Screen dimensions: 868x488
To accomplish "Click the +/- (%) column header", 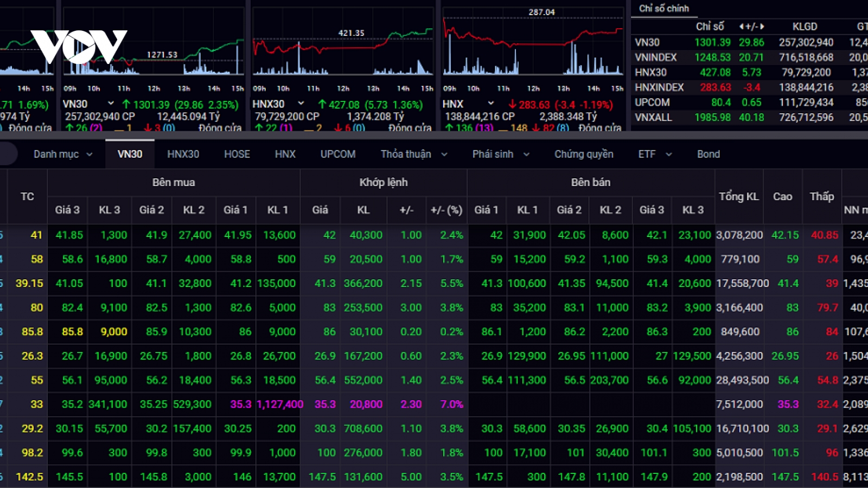I will [x=446, y=210].
